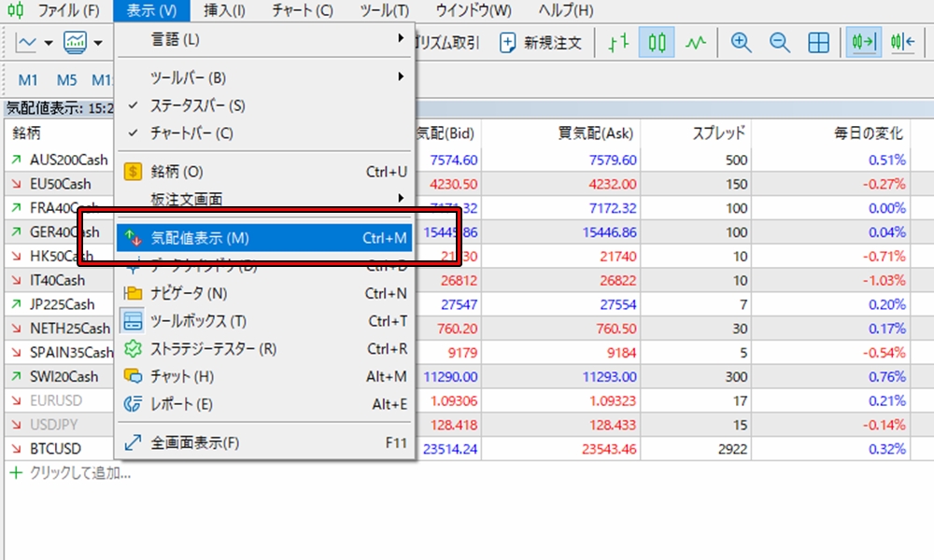This screenshot has width=934, height=560.
Task: Toggle the ツールボックス (Toolbox) panel
Action: pos(198,321)
